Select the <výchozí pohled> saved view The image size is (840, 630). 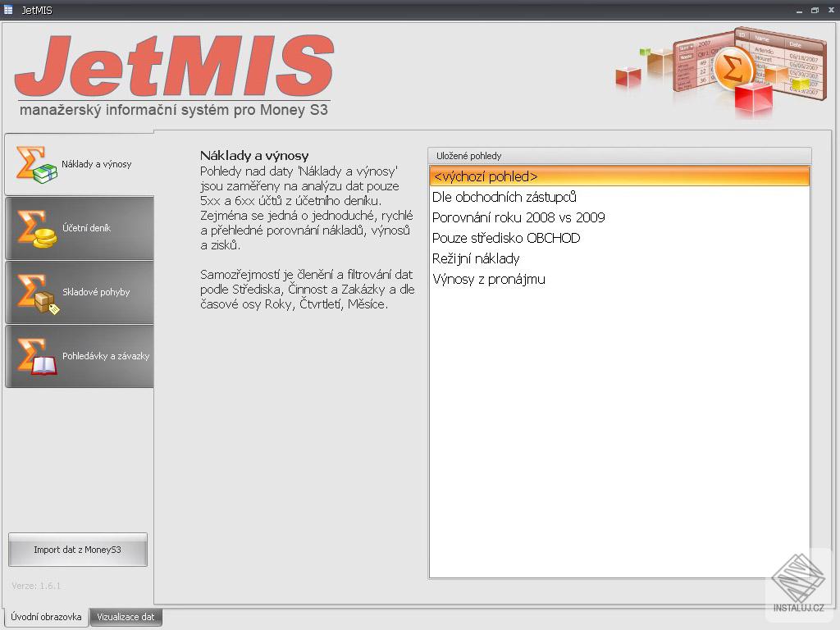coord(619,176)
